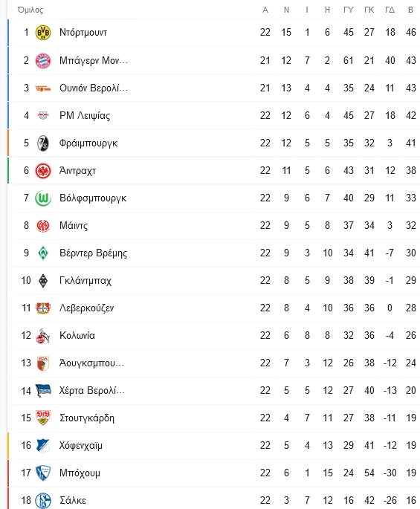Click the Eintracht Frankfurt eagle logo
This screenshot has height=509, width=420.
click(x=43, y=171)
